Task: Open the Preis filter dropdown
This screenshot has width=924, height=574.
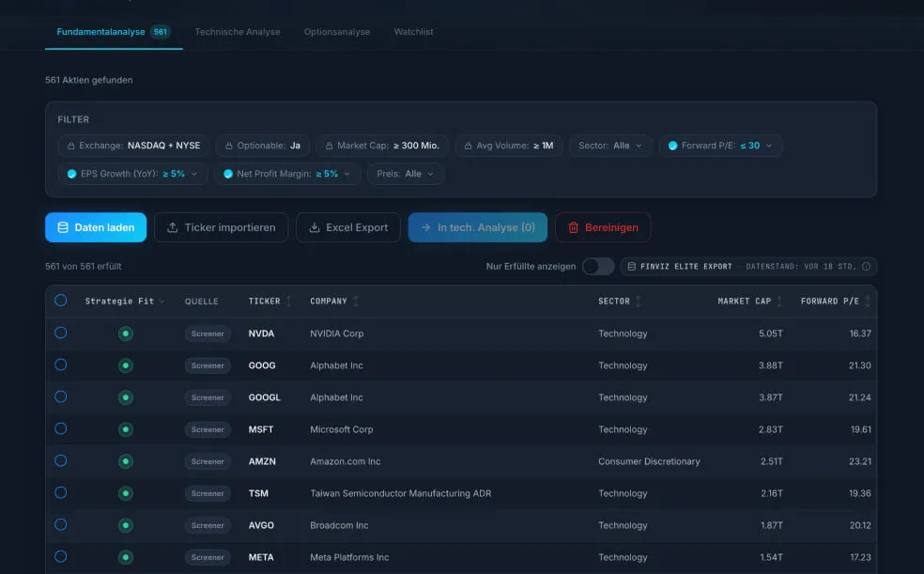Action: click(406, 174)
